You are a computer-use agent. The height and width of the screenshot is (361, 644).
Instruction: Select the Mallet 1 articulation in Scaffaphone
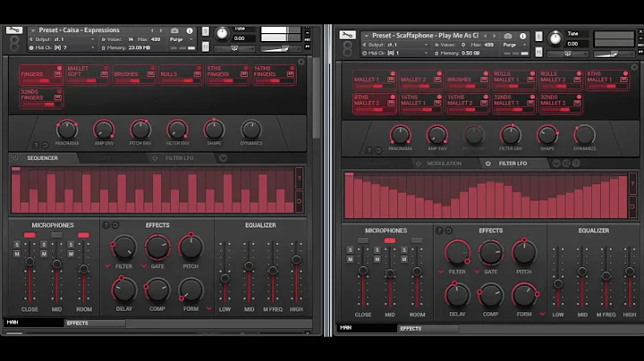point(374,80)
